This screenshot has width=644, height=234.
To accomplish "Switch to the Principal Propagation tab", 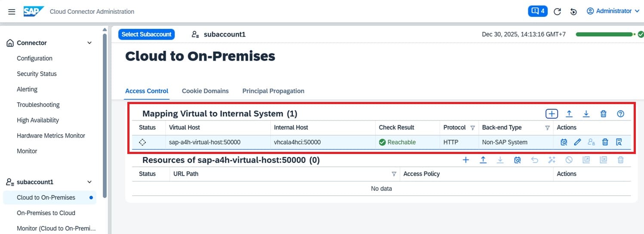I will coord(273,91).
